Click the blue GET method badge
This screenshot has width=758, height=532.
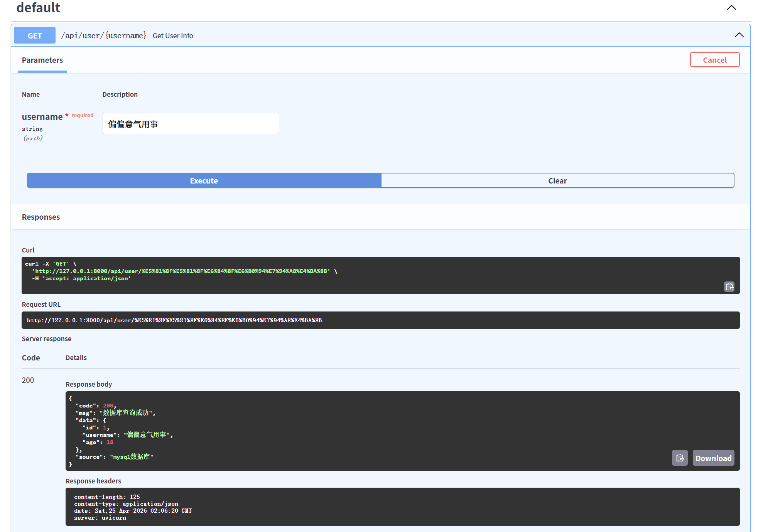(x=35, y=35)
